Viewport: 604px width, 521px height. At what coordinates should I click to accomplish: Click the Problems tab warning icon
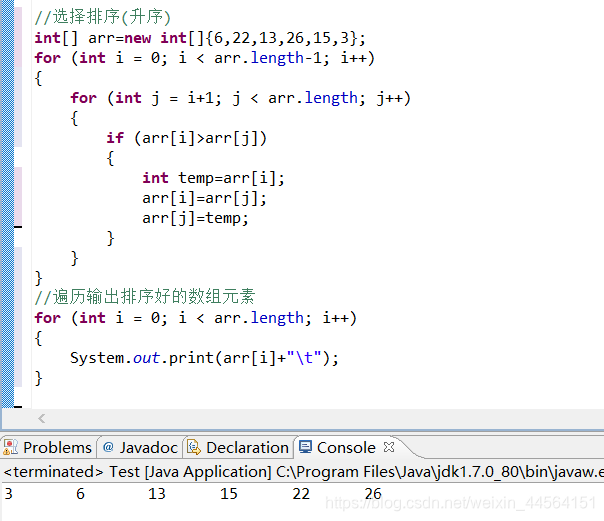click(10, 447)
